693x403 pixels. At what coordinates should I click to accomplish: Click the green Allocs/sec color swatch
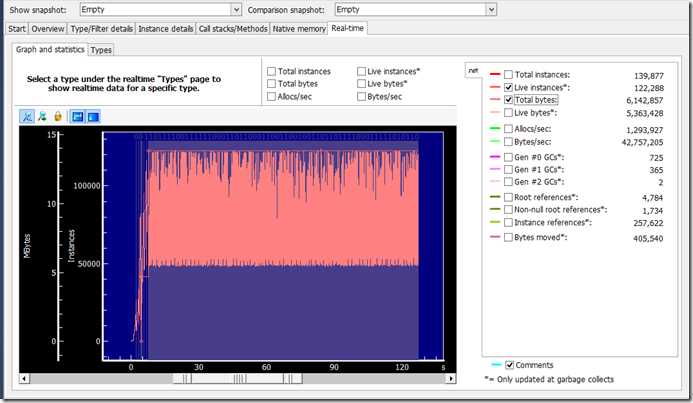click(x=495, y=129)
